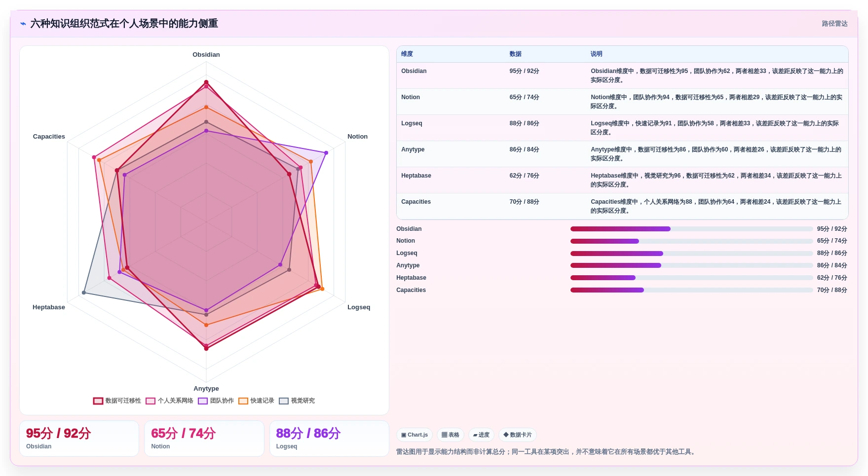Screen dimensions: 868x476
Task: Open the Logseq 88分 / 86分 stat card
Action: 329,439
